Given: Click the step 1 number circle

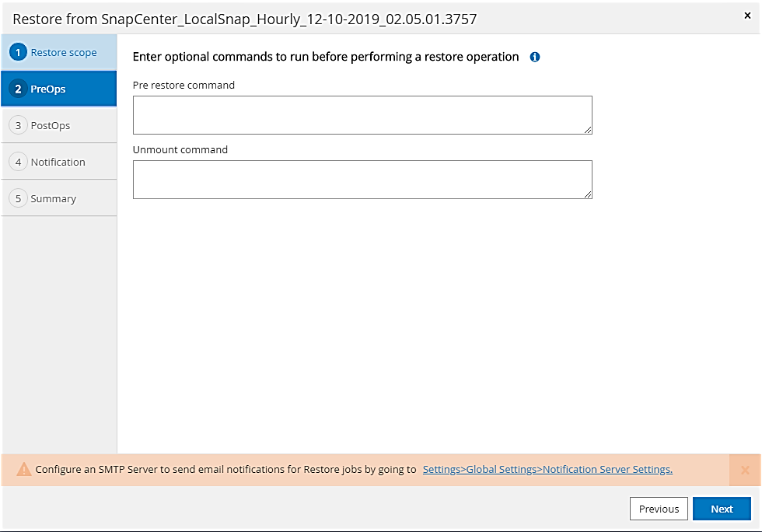Looking at the screenshot, I should pyautogui.click(x=18, y=53).
